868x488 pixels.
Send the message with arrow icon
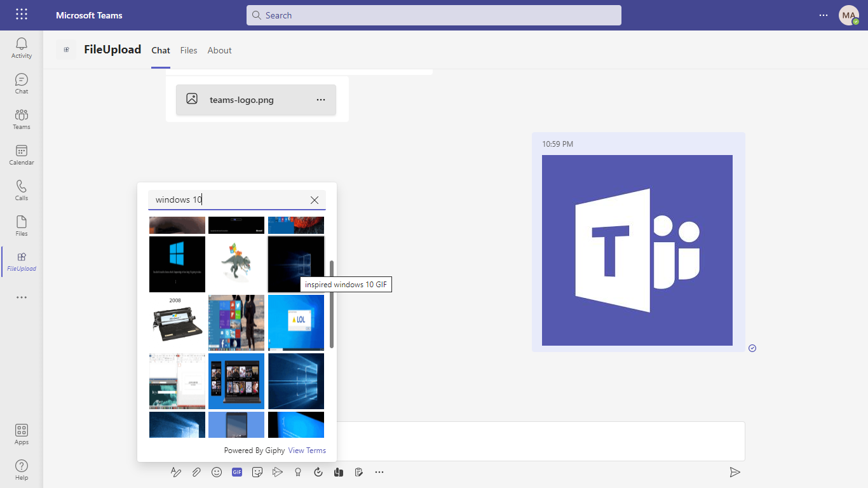pyautogui.click(x=735, y=472)
